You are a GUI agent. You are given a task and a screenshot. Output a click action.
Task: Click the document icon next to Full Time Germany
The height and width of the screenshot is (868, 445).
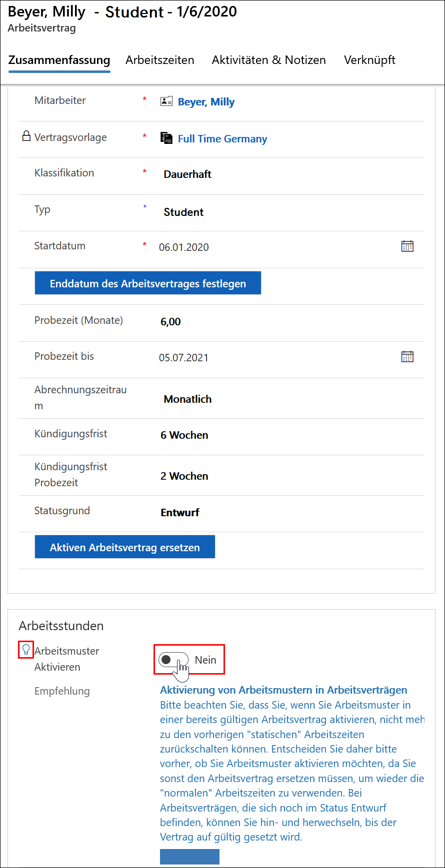[x=166, y=138]
